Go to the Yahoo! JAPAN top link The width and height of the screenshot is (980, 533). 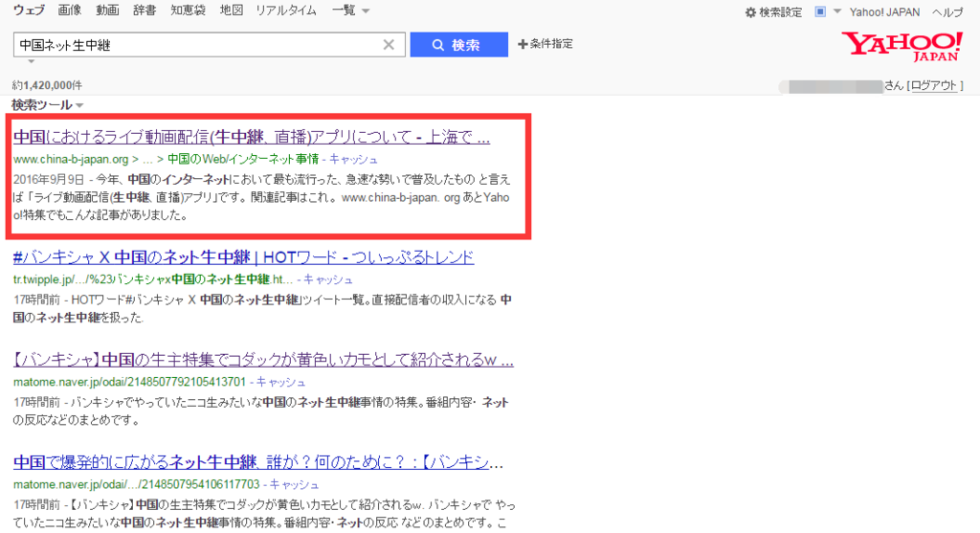[884, 11]
